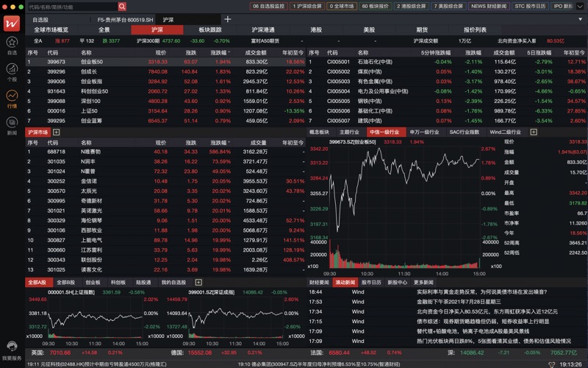Select the 科创板 tab
Viewport: 588px width, 368px height.
pos(118,283)
